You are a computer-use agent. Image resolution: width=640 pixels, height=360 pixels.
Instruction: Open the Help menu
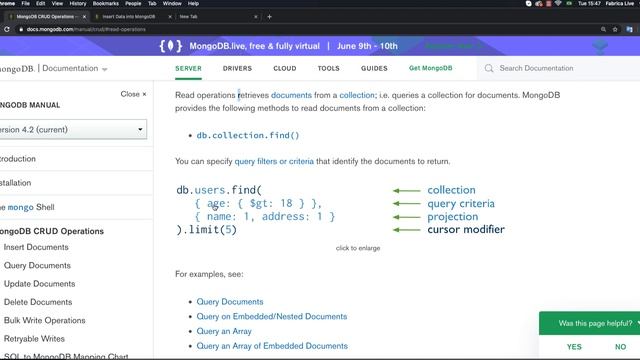193,3
